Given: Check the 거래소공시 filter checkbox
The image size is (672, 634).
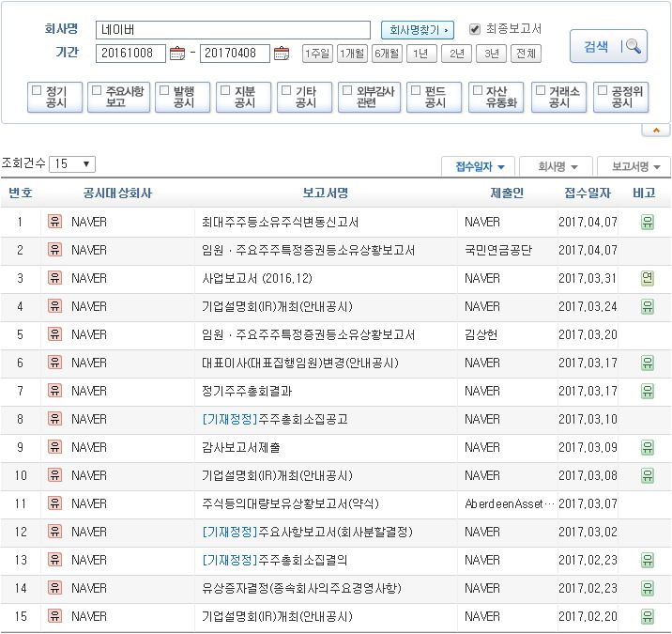Looking at the screenshot, I should click(541, 90).
